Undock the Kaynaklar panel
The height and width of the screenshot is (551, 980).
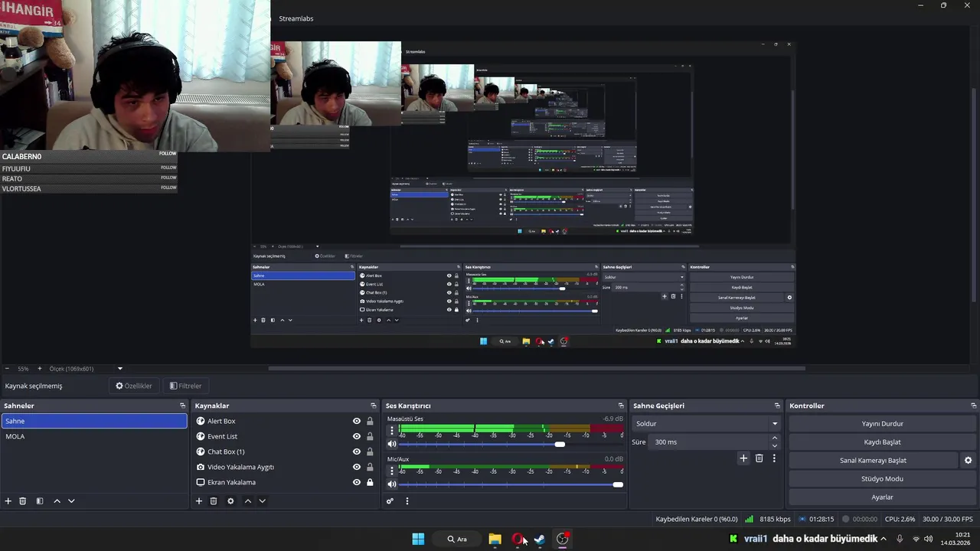point(374,406)
